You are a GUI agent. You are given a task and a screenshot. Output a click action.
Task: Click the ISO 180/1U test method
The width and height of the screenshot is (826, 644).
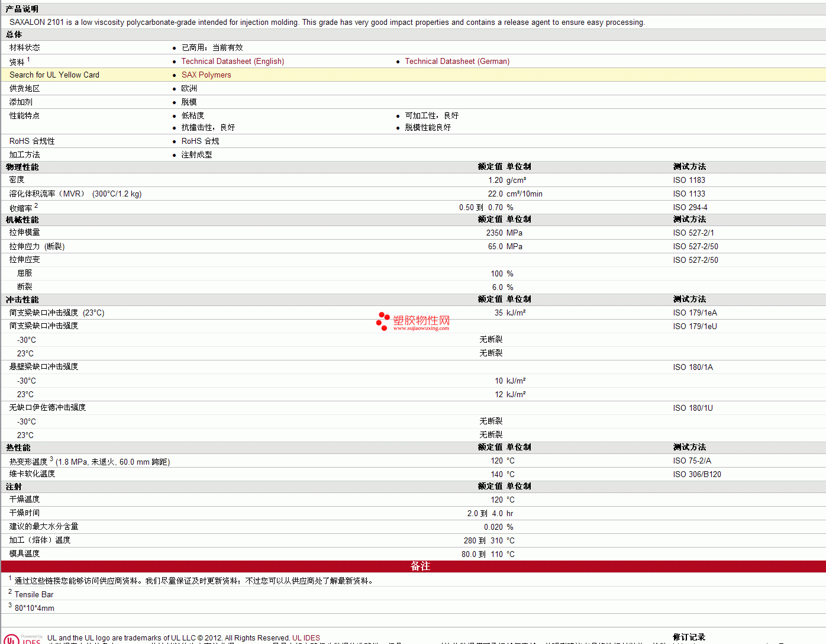point(693,408)
